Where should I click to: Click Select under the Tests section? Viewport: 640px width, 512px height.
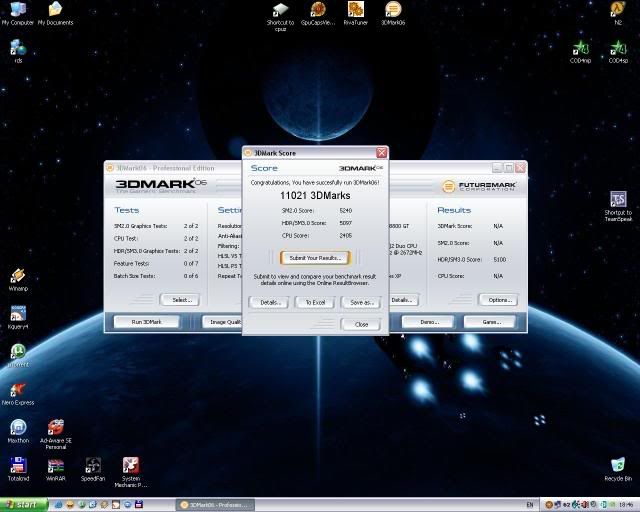coord(179,300)
